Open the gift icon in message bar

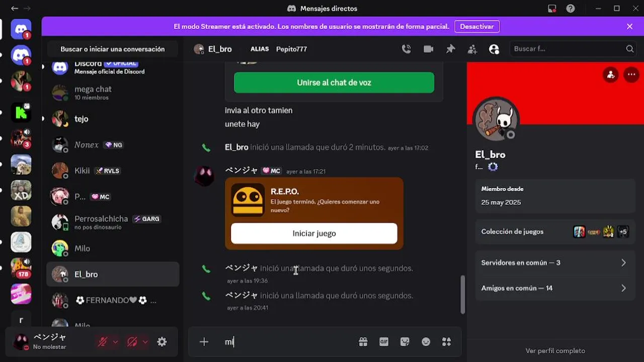pyautogui.click(x=363, y=342)
